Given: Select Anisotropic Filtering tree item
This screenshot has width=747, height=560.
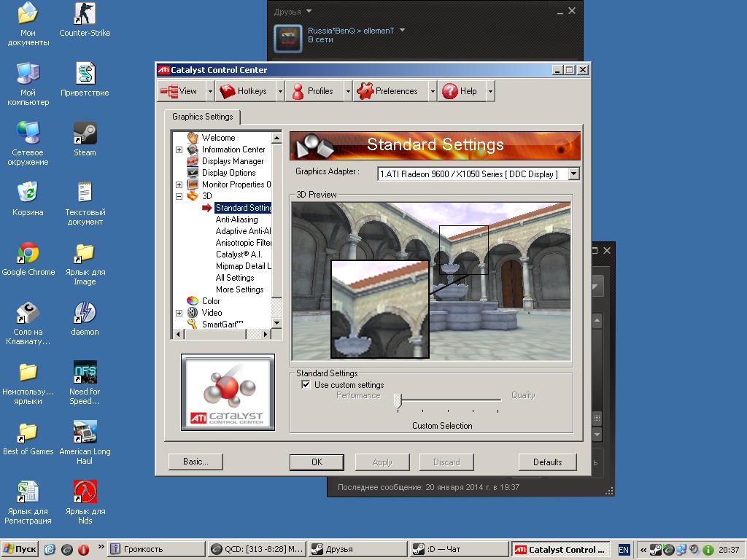Looking at the screenshot, I should pyautogui.click(x=243, y=243).
